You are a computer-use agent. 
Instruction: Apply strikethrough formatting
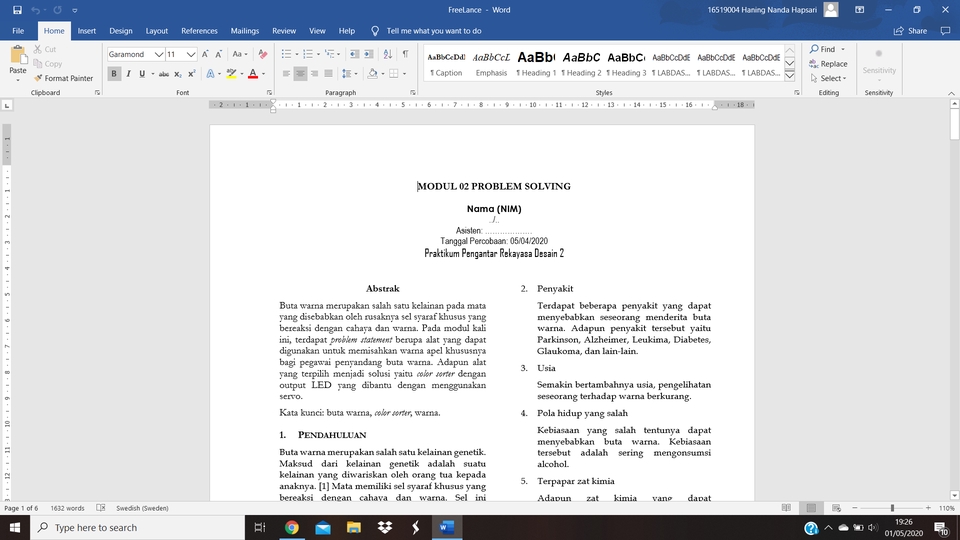coord(163,74)
